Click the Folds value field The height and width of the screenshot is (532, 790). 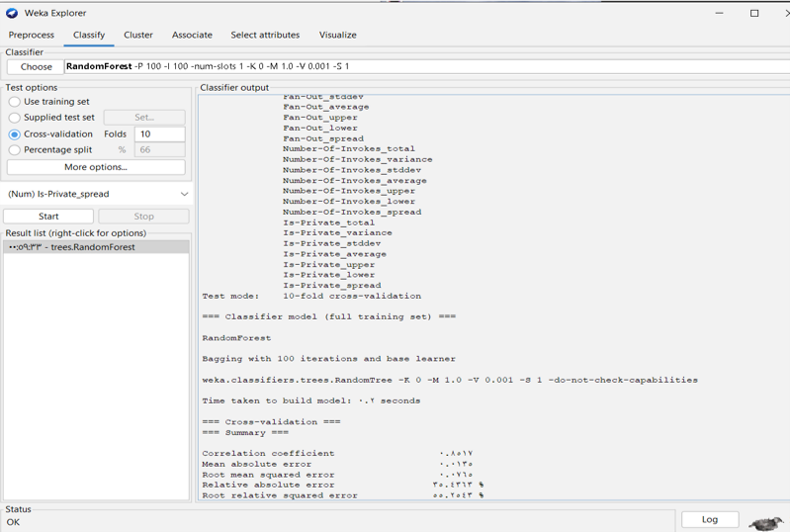(160, 134)
